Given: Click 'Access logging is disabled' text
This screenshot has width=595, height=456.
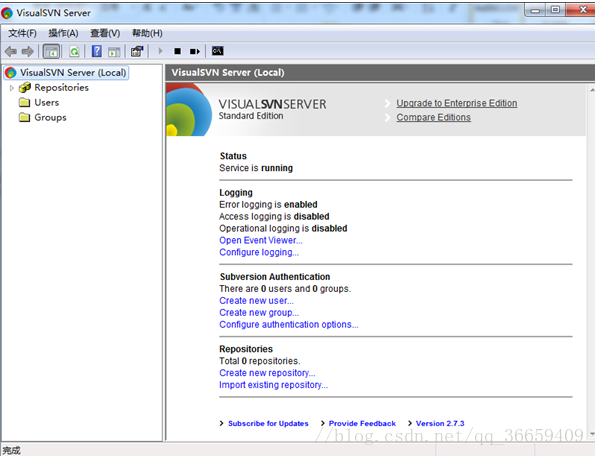Looking at the screenshot, I should (274, 217).
